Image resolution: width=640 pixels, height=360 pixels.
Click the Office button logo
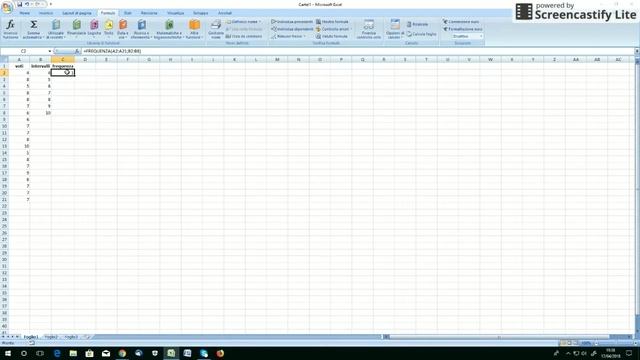coord(7,7)
